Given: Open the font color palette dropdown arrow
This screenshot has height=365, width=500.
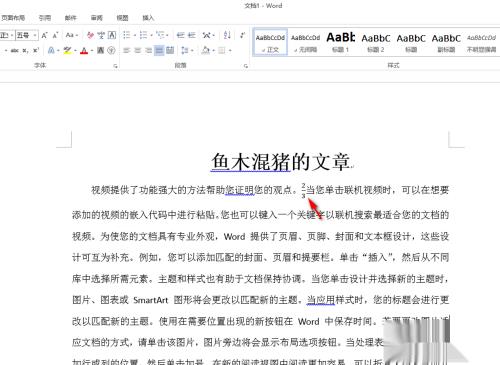Looking at the screenshot, I should pyautogui.click(x=92, y=51).
